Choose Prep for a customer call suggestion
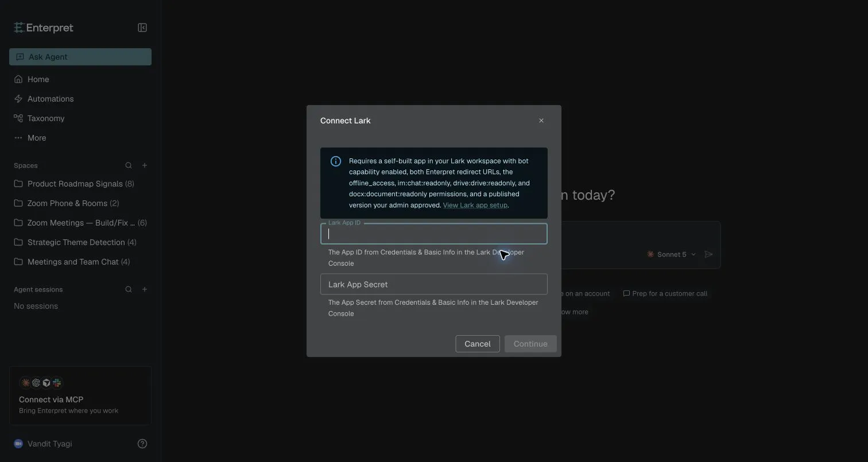The image size is (868, 462). click(665, 293)
